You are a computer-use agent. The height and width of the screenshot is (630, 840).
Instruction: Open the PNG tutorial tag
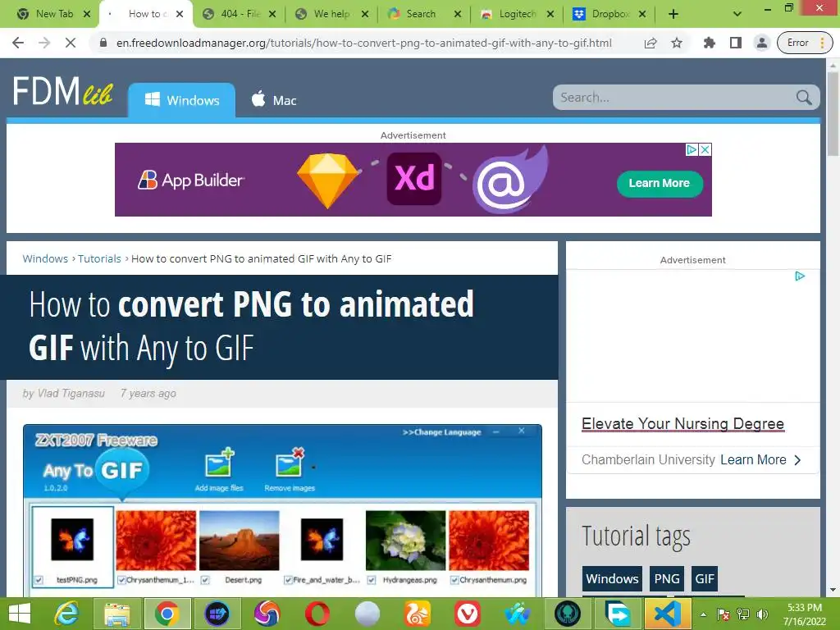666,578
